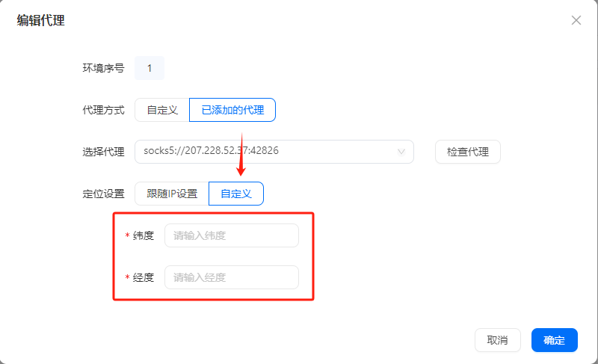The image size is (598, 364).
Task: Focus the 经度 input field
Action: (x=232, y=277)
